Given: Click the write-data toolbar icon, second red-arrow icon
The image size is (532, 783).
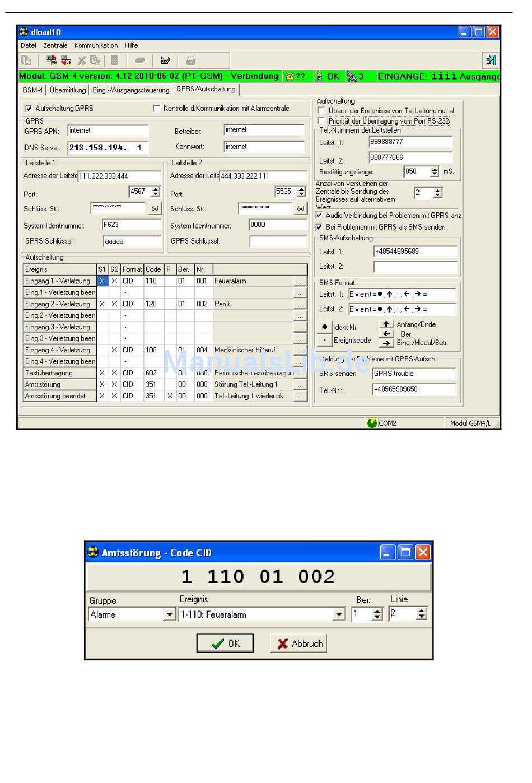Looking at the screenshot, I should pos(66,60).
